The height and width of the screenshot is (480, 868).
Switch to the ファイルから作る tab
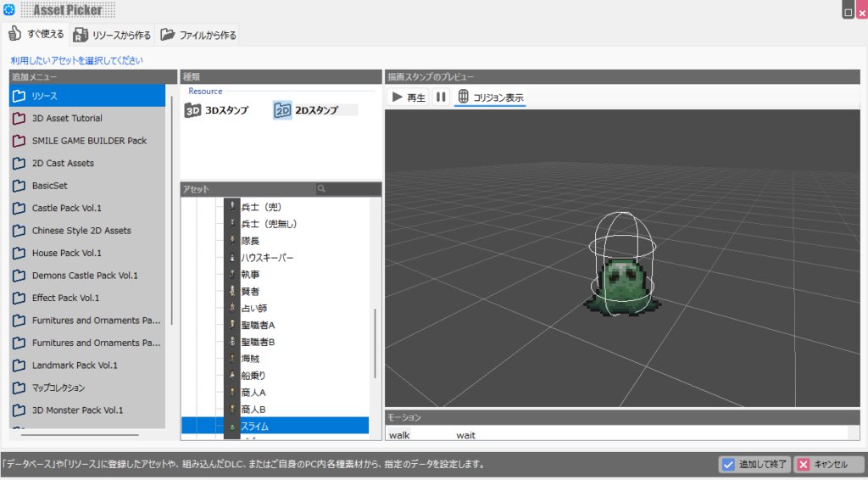[198, 35]
